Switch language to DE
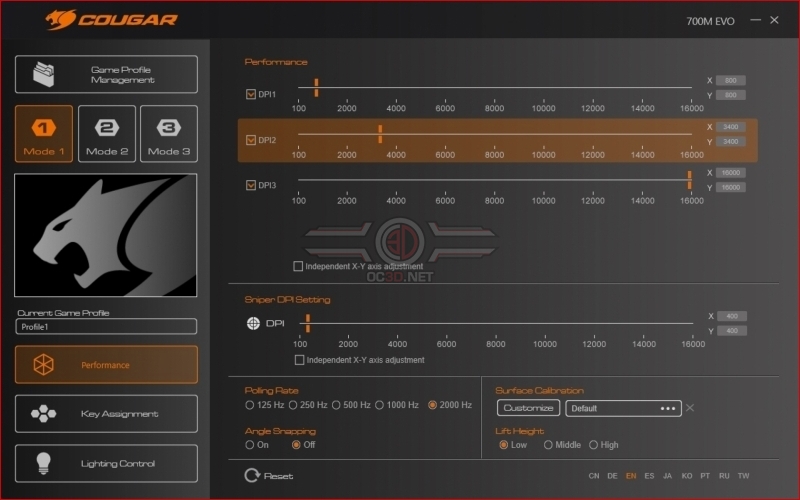The width and height of the screenshot is (800, 500). (x=612, y=476)
